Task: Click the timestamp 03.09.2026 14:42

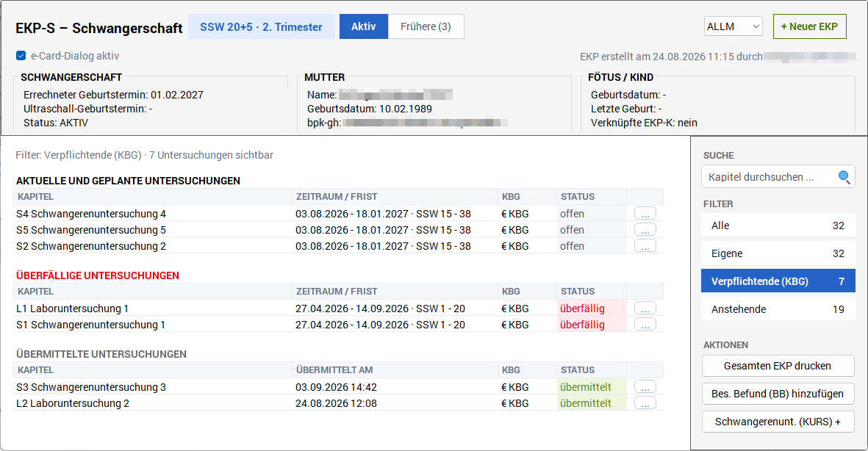Action: point(336,387)
